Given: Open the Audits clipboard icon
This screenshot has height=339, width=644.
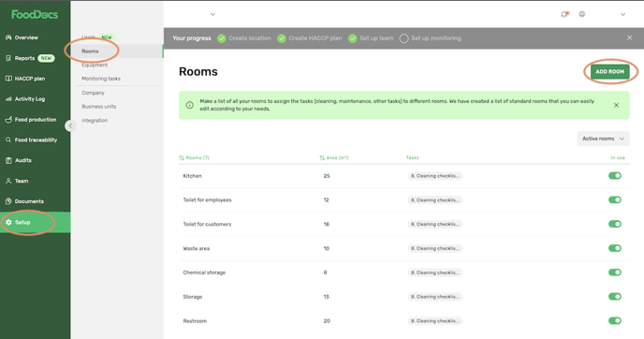Looking at the screenshot, I should coord(8,160).
